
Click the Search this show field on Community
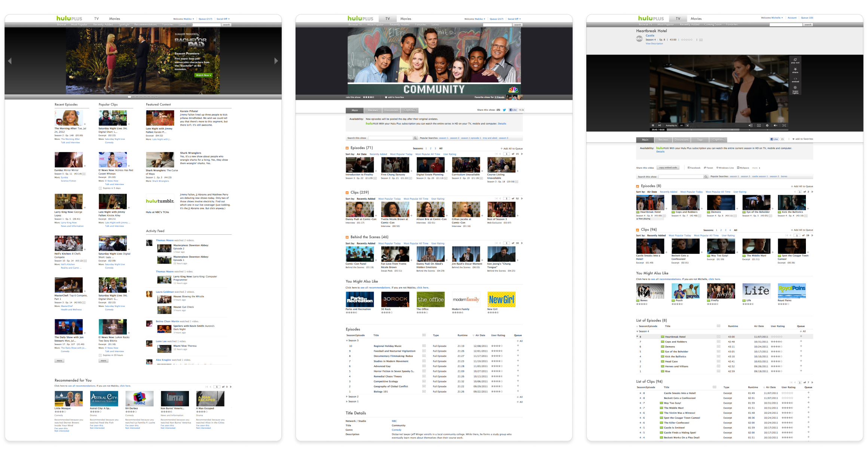click(x=390, y=138)
